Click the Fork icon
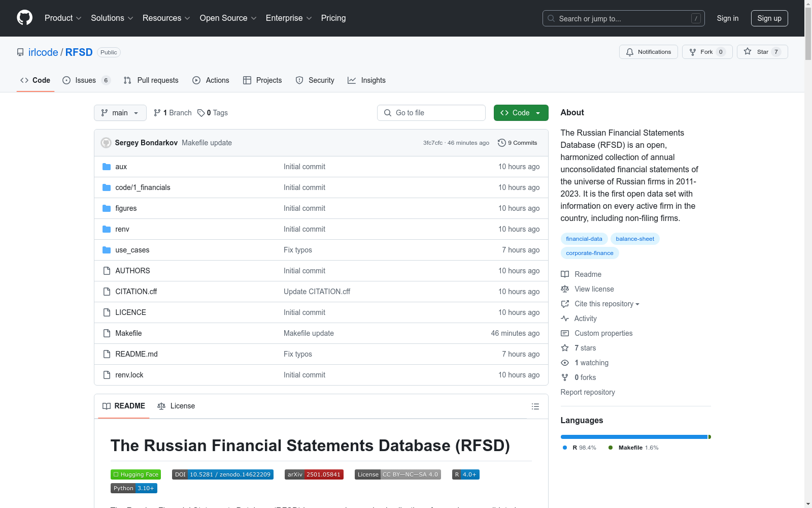The width and height of the screenshot is (812, 508). point(693,52)
